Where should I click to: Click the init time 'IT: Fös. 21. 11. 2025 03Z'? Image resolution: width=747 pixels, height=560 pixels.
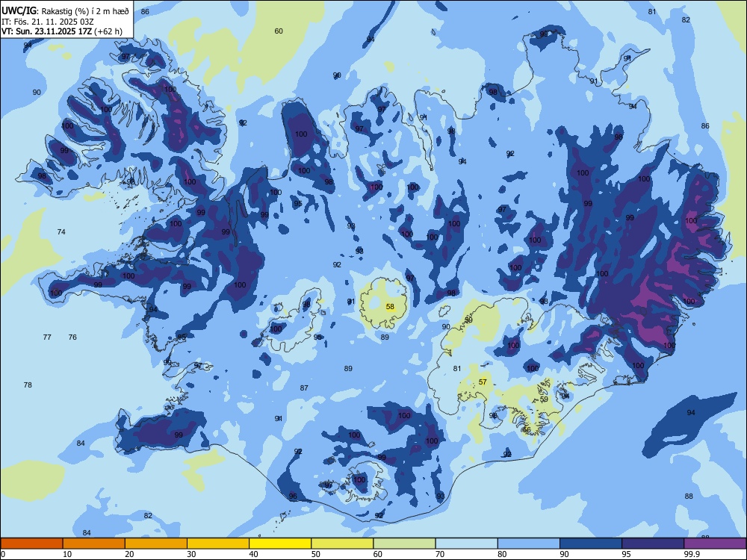tap(48, 22)
